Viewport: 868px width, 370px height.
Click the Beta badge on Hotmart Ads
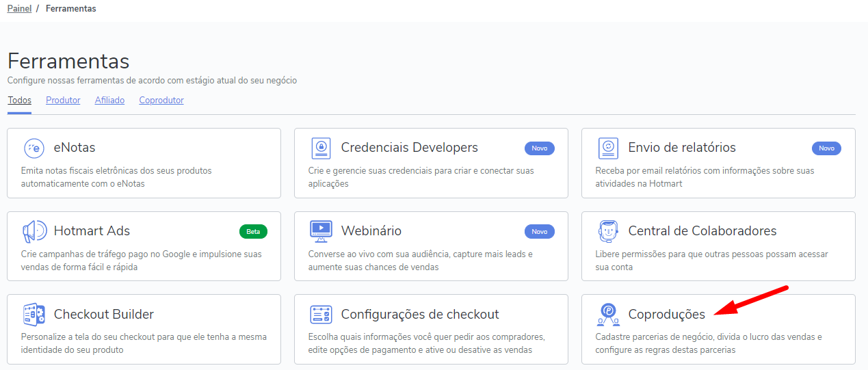pyautogui.click(x=253, y=232)
